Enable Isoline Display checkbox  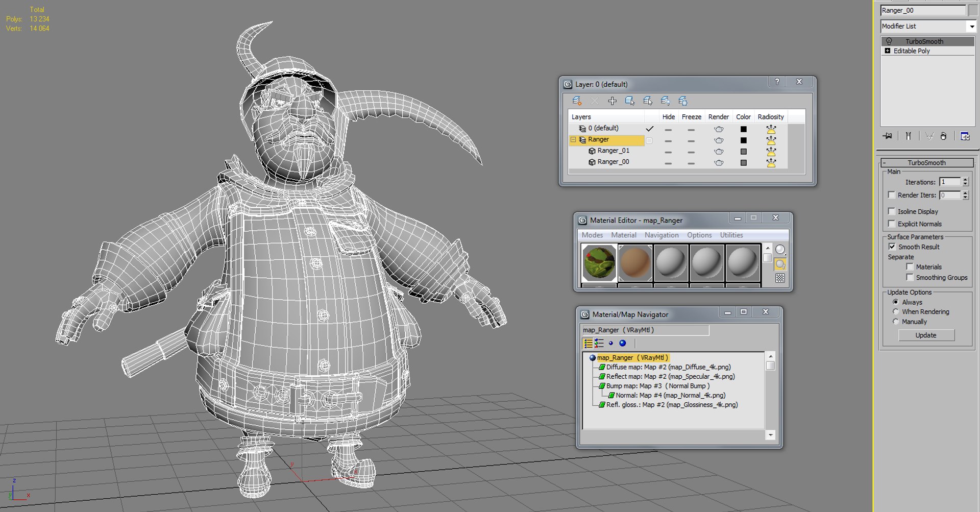coord(891,211)
